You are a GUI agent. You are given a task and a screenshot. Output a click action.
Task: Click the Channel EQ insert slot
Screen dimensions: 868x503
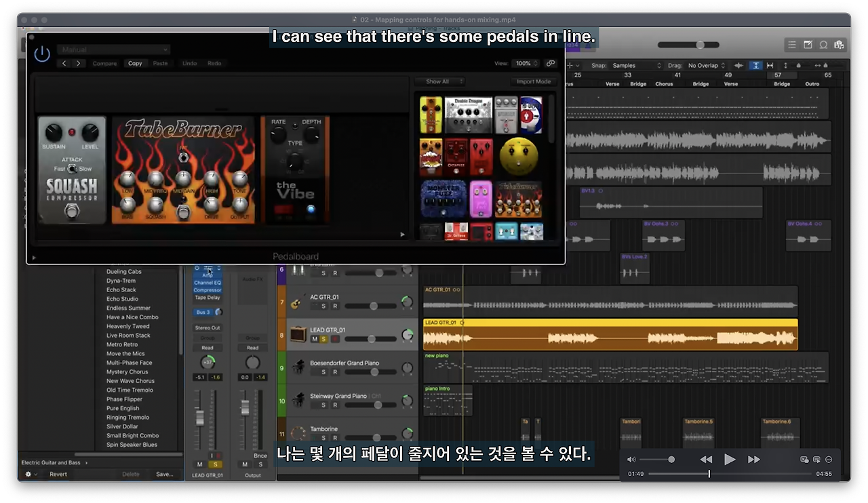tap(208, 282)
